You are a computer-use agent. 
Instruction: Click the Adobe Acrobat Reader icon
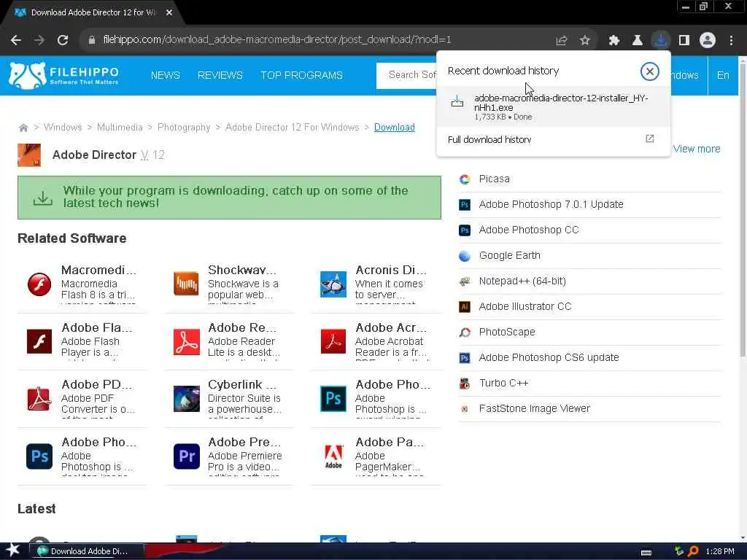click(333, 341)
